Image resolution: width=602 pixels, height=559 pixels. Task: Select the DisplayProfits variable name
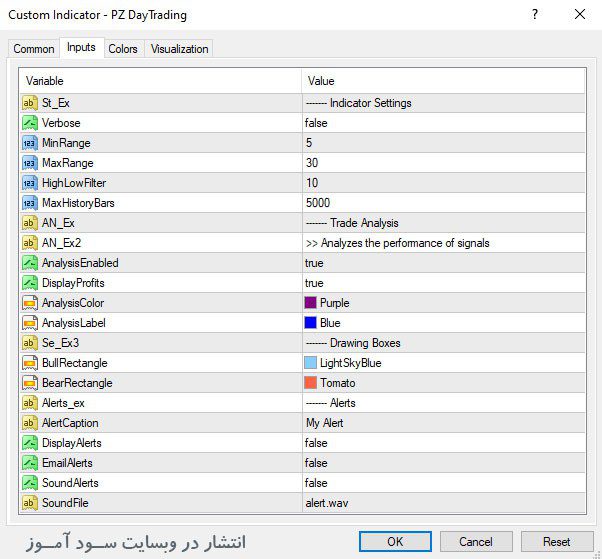point(73,283)
